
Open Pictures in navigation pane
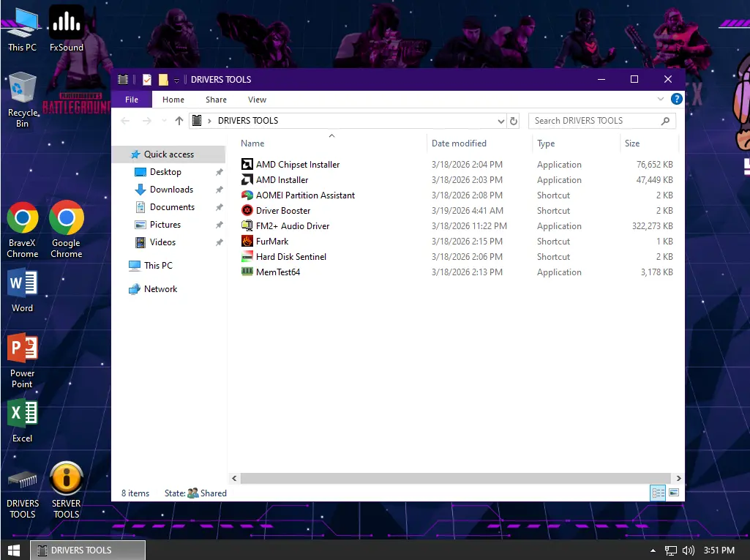pyautogui.click(x=165, y=225)
